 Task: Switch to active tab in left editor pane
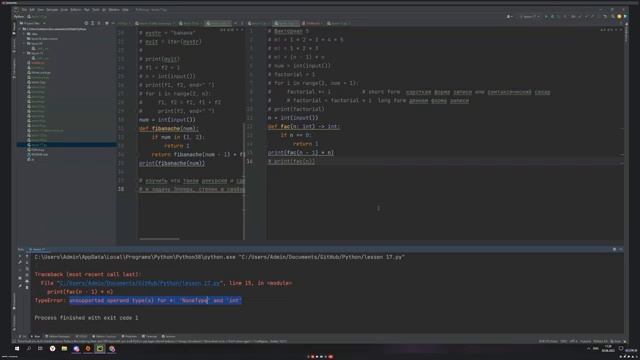coord(219,23)
